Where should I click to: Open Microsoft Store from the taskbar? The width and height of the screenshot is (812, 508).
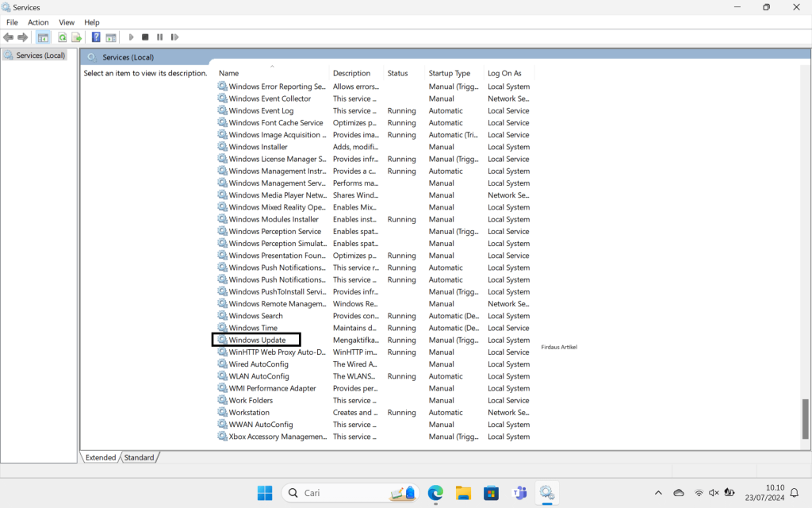(491, 493)
